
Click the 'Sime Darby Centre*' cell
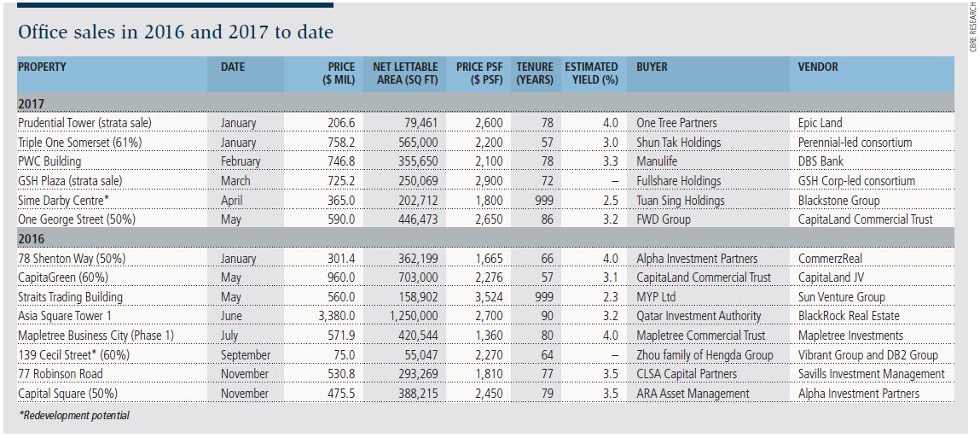click(x=62, y=201)
